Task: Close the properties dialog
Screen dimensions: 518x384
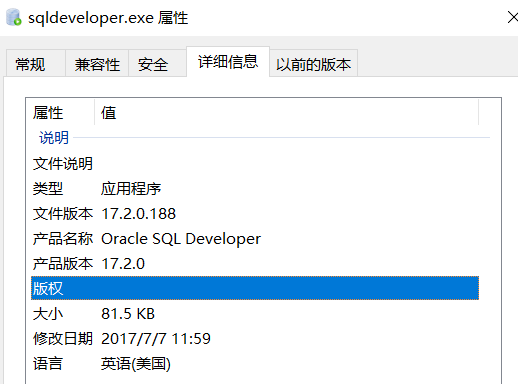Action: coord(513,17)
